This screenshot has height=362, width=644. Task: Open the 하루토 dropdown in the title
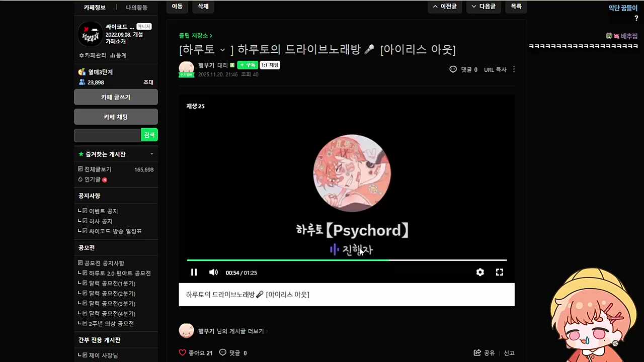click(223, 50)
